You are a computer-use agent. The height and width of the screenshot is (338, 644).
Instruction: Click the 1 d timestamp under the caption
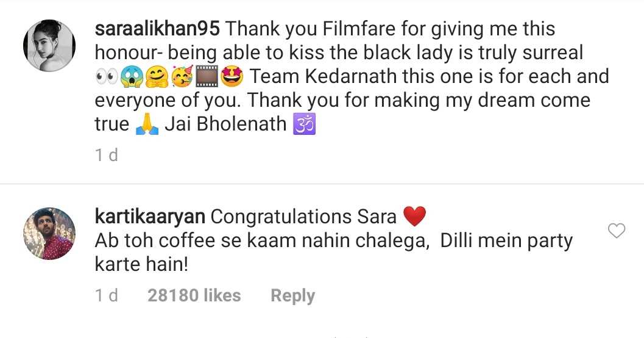coord(107,155)
